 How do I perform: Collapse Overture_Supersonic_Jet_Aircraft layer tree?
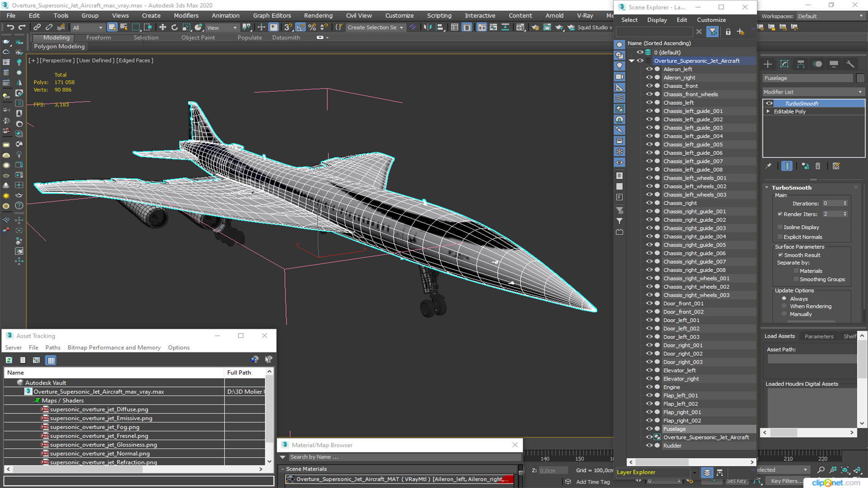632,61
